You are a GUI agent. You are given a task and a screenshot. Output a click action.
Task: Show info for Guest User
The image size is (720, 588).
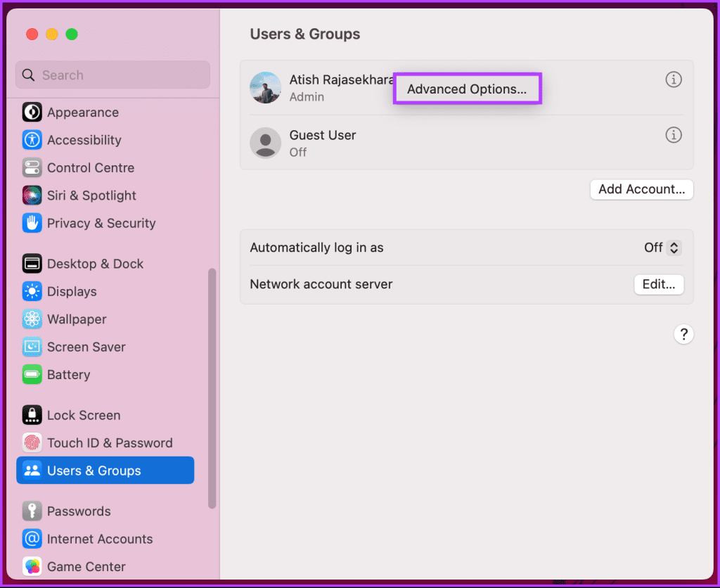coord(673,135)
